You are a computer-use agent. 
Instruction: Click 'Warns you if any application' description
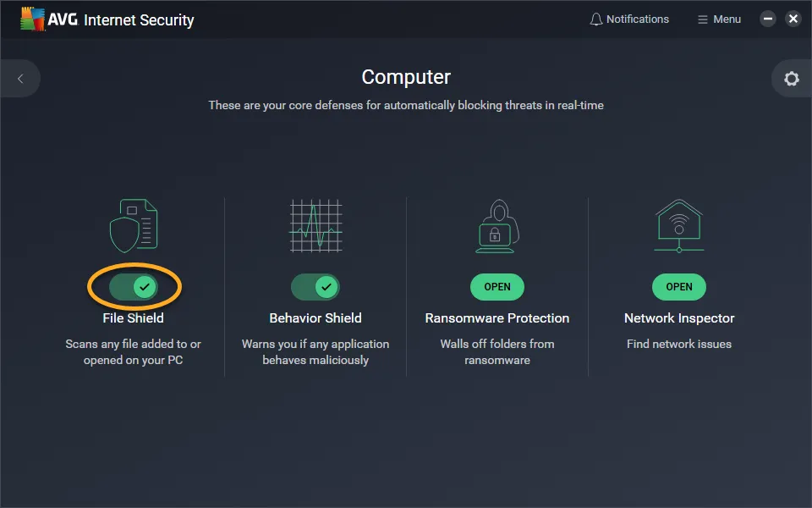[x=315, y=352]
